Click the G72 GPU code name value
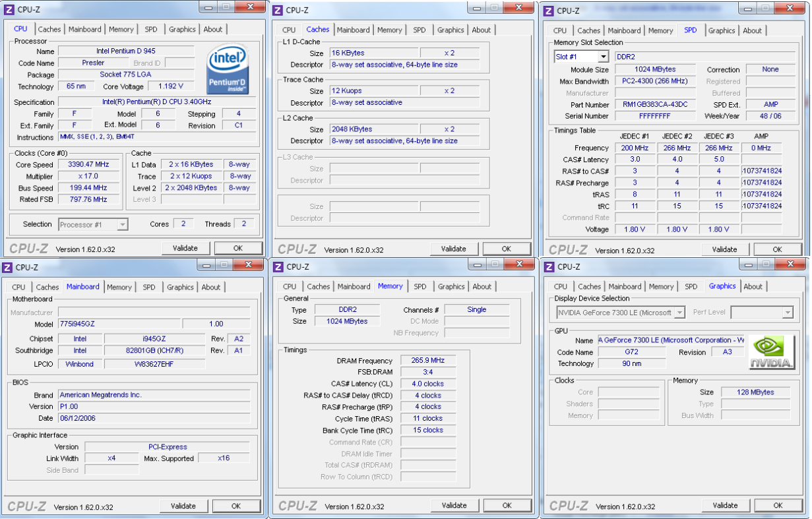Screen dimensions: 812x519 633,352
